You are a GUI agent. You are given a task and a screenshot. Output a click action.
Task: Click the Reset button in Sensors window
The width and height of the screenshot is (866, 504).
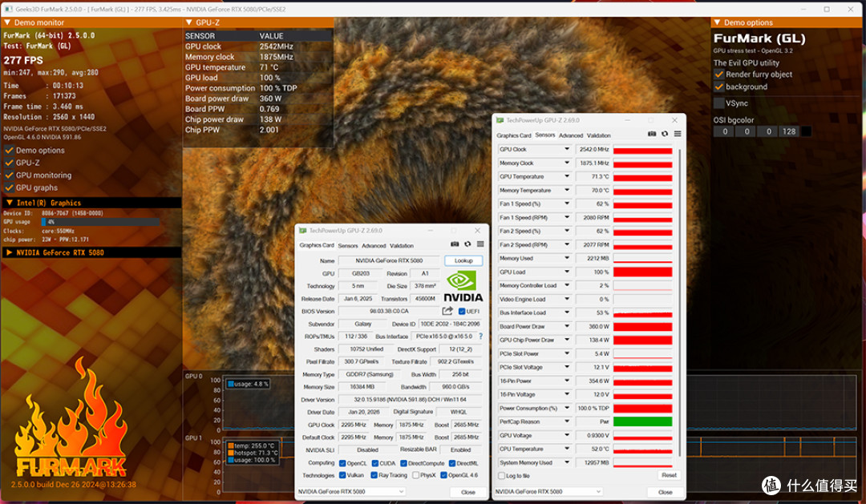pyautogui.click(x=669, y=475)
